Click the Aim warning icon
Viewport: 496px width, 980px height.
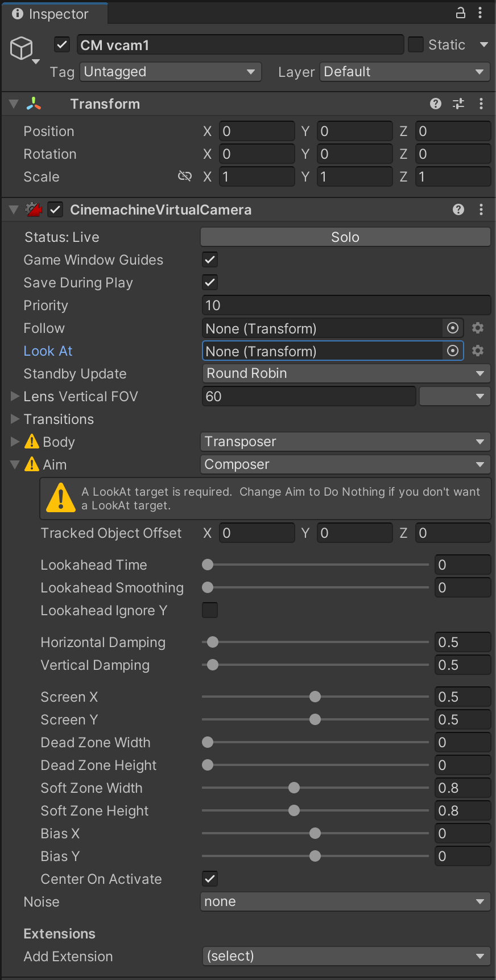tap(32, 464)
